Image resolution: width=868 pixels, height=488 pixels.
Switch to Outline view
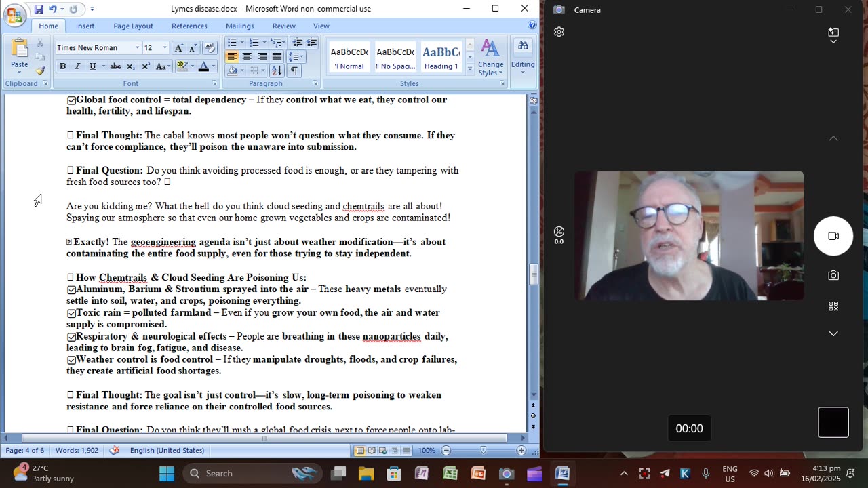pos(395,451)
